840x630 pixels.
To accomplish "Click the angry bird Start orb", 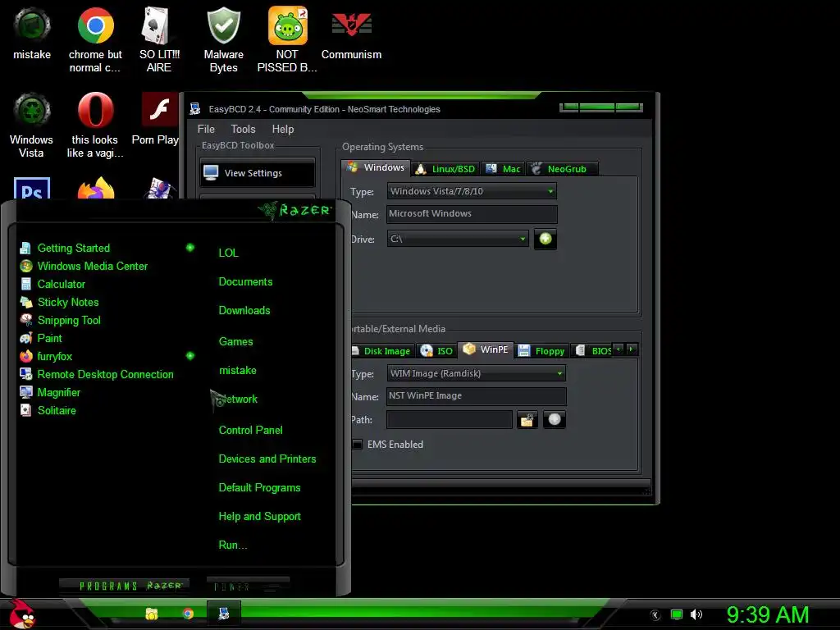I will pyautogui.click(x=21, y=614).
